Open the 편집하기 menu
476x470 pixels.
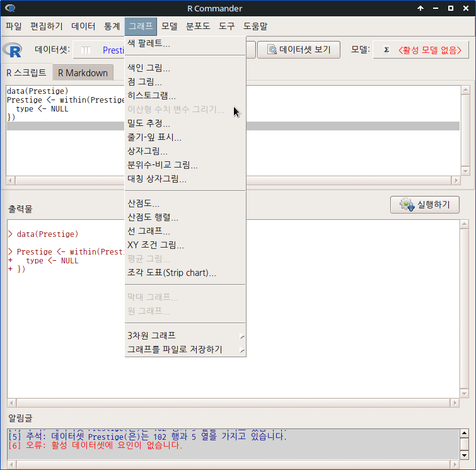click(x=47, y=26)
